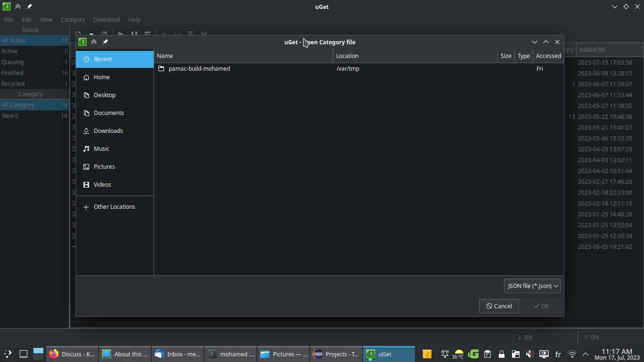This screenshot has height=362, width=644.
Task: Sort files by Accessed column
Action: pos(548,56)
